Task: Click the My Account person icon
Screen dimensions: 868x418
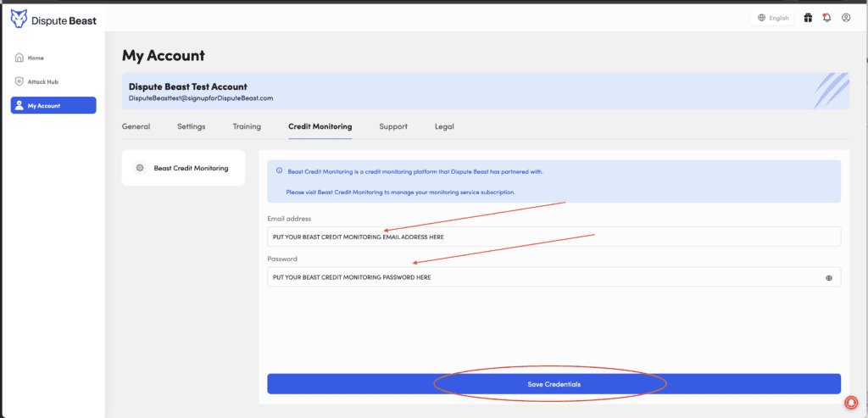Action: 19,106
